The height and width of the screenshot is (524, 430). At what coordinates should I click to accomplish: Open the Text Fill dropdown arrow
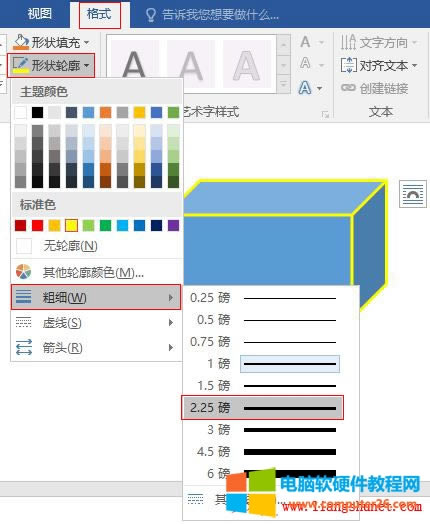click(321, 43)
